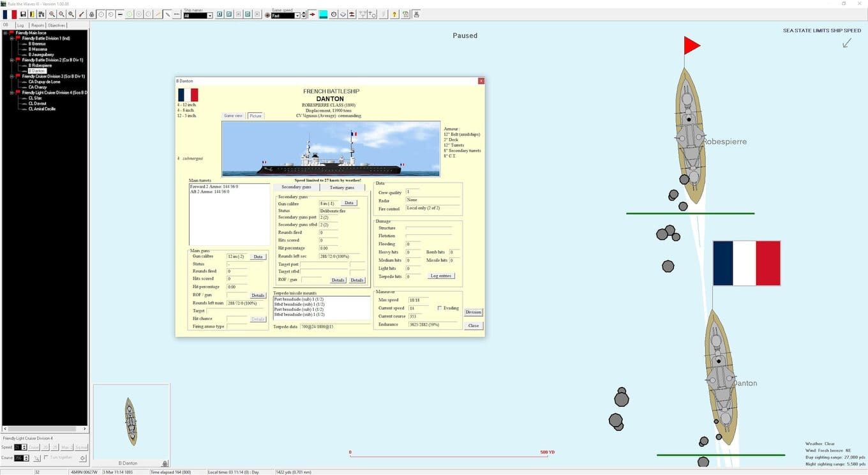This screenshot has height=475, width=868.
Task: Open the Game speed dropdown
Action: tap(286, 15)
